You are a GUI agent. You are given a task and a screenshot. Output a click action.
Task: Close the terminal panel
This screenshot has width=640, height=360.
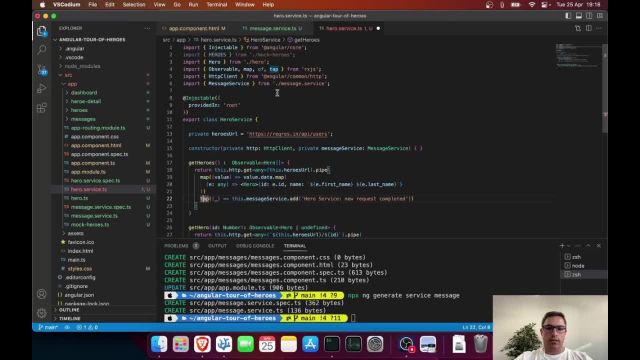599,246
